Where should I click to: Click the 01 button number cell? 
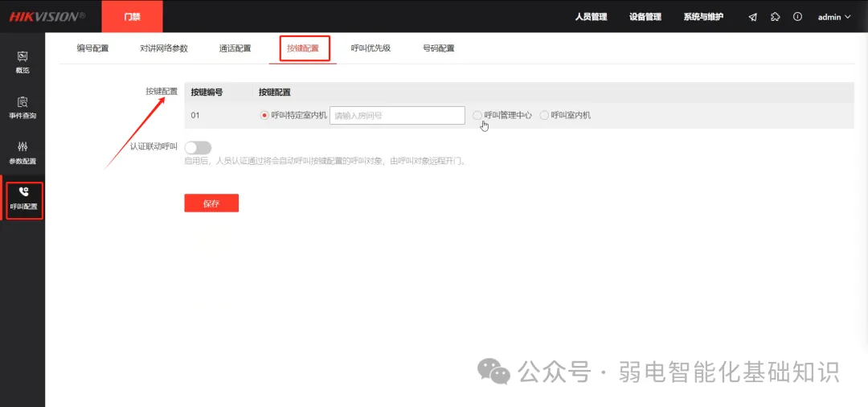coord(194,115)
